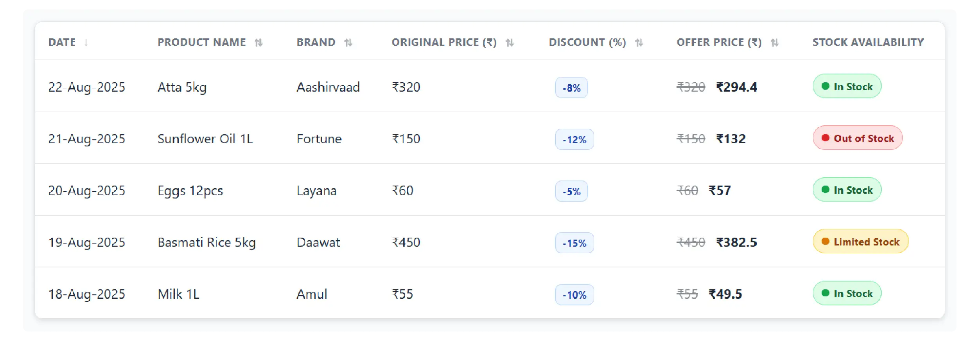
Task: Click the -10% discount chip for Milk
Action: [x=574, y=295]
